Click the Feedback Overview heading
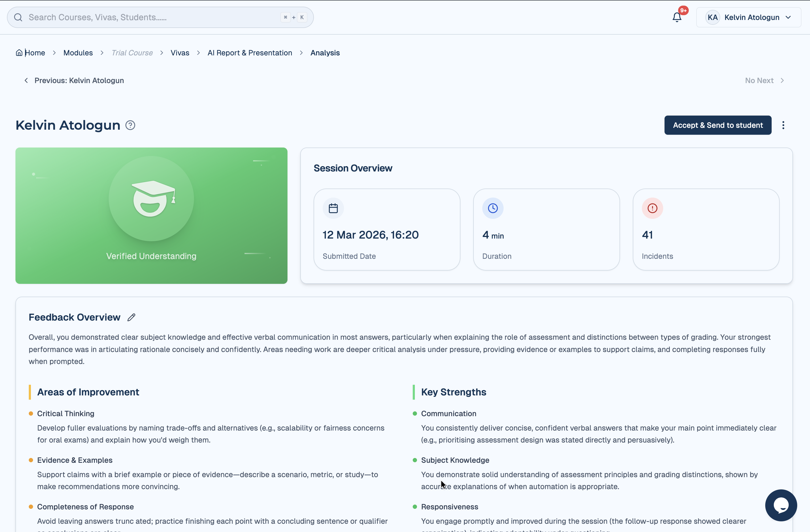The image size is (810, 532). 75,317
